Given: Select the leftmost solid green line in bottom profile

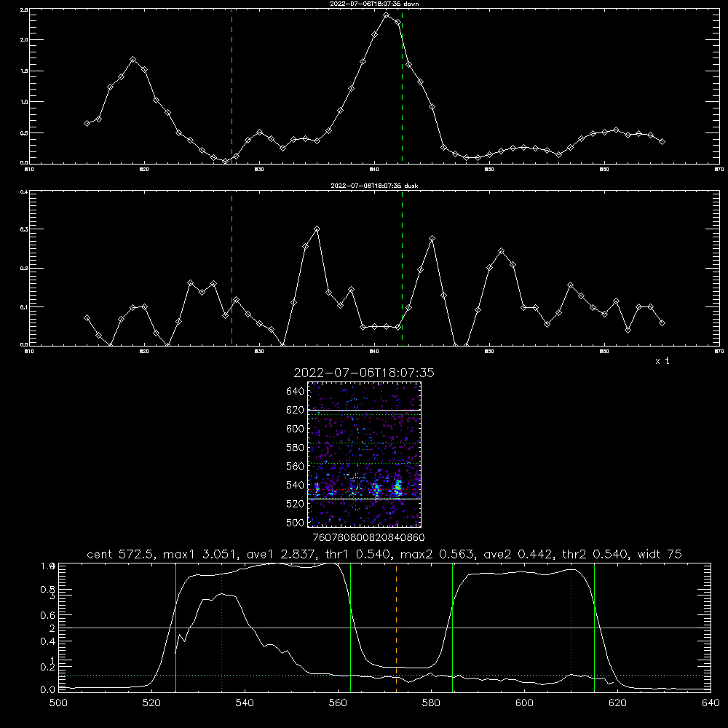Looking at the screenshot, I should point(176,628).
